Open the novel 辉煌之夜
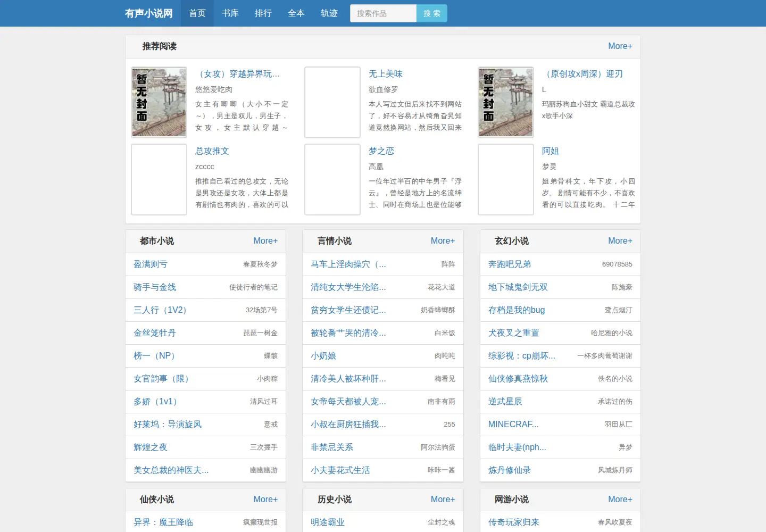Screen dimensions: 766x532 click(151, 447)
